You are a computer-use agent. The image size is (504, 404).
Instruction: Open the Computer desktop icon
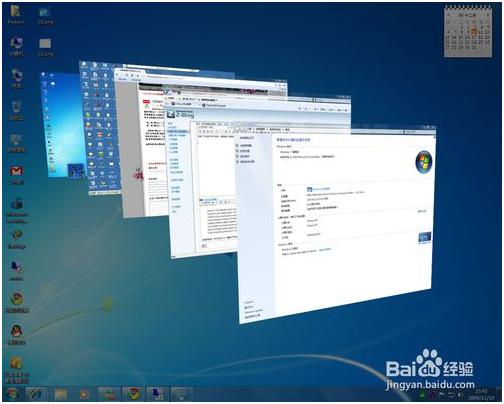(16, 47)
